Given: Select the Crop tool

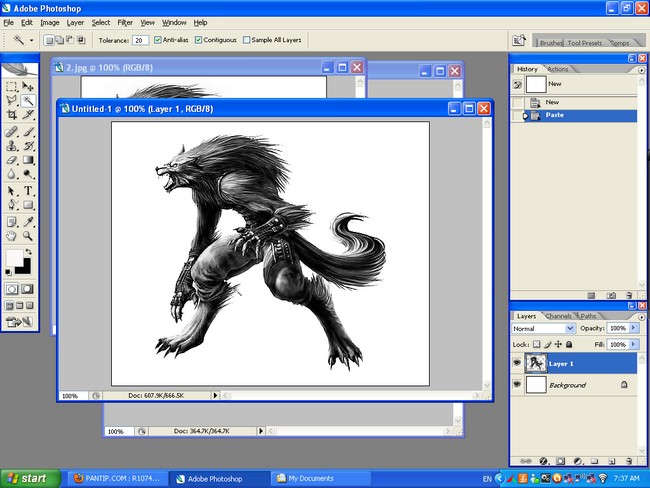Looking at the screenshot, I should [x=12, y=114].
